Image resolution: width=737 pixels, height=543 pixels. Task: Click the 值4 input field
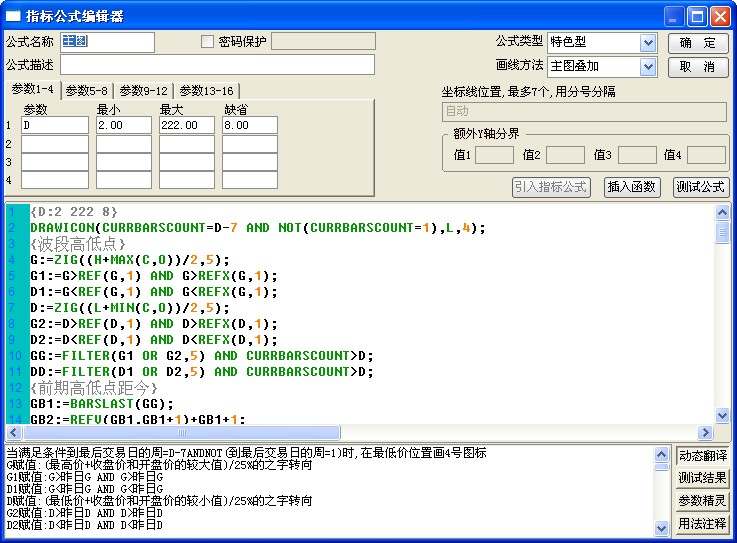coord(706,155)
